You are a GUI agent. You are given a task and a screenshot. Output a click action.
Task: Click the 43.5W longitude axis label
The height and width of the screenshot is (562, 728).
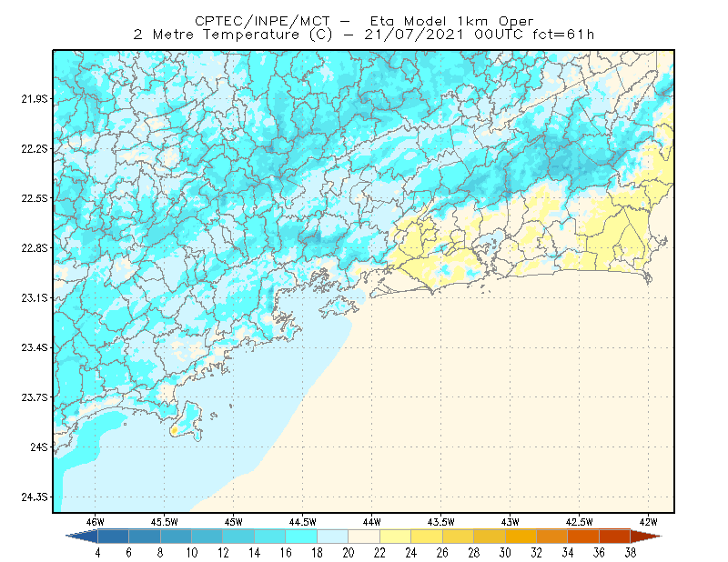point(441,522)
